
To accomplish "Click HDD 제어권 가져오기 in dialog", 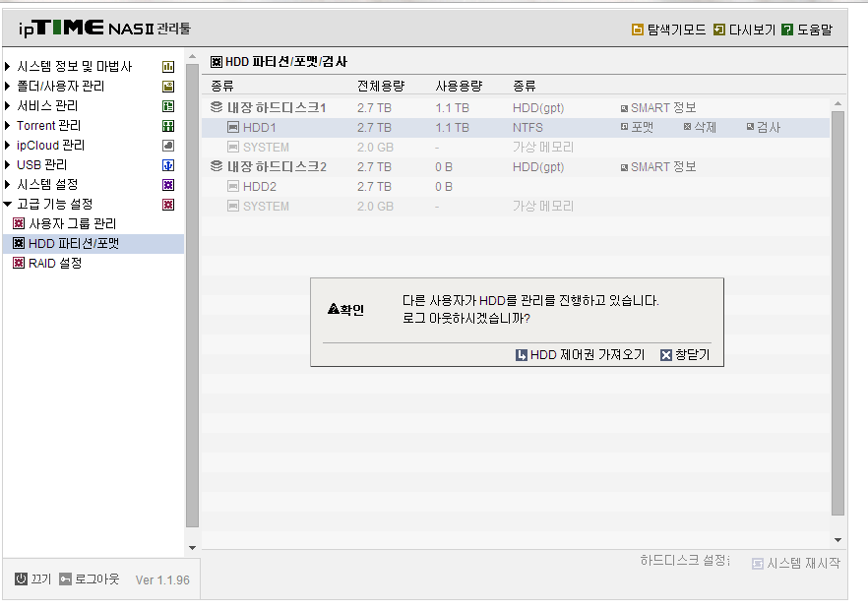I will [581, 355].
